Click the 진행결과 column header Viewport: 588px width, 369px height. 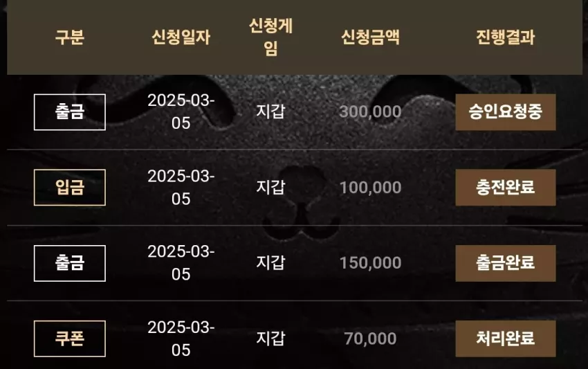tap(506, 37)
